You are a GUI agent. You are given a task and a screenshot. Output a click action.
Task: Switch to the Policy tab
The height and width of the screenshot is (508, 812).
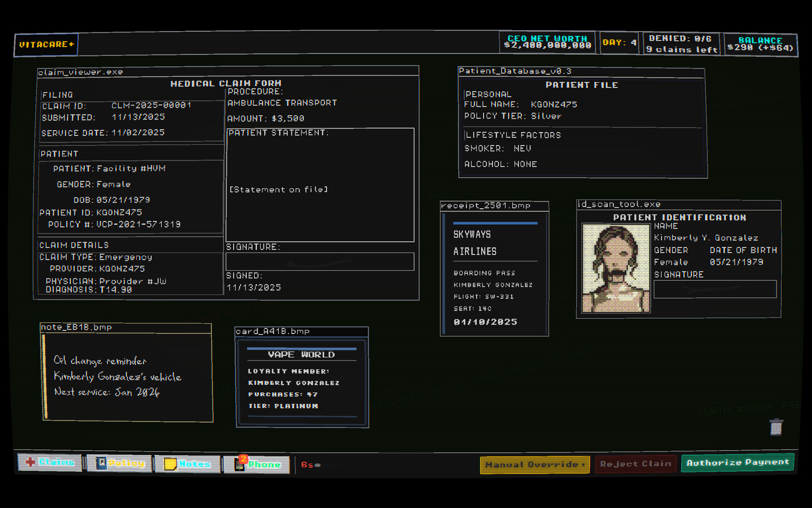point(118,463)
